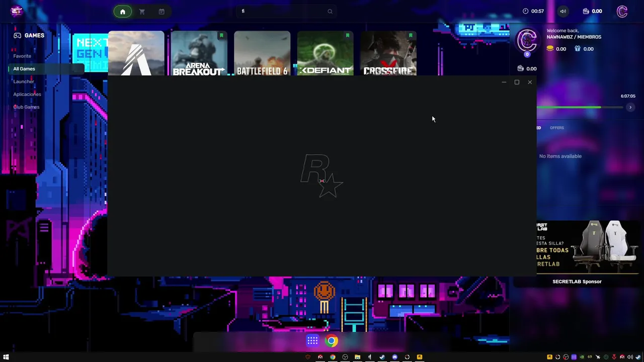Open Discord in the taskbar
The width and height of the screenshot is (644, 362).
(x=394, y=357)
